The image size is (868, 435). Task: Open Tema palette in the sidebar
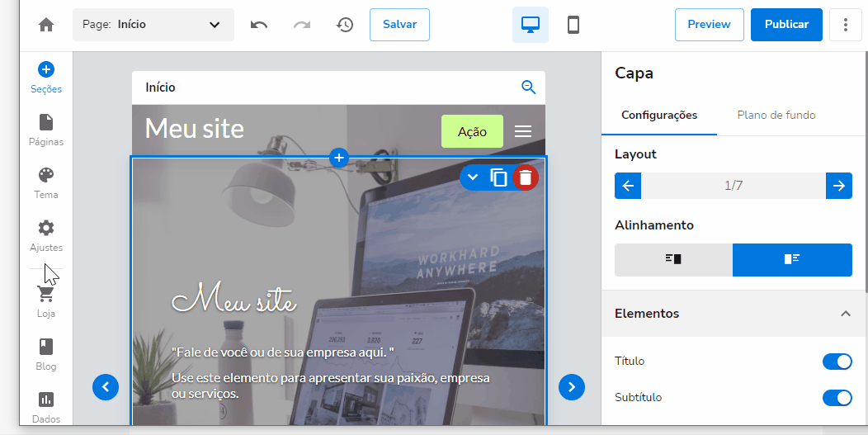[x=46, y=183]
